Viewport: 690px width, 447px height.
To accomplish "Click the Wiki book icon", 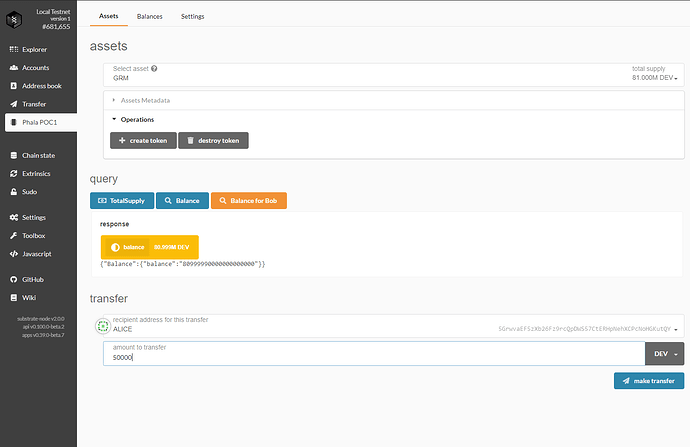I will (x=14, y=298).
